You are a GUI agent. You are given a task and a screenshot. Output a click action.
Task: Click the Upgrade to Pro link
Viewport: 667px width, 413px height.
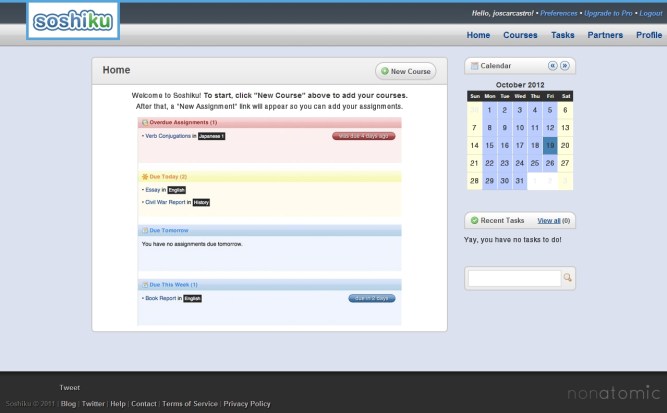[x=609, y=13]
